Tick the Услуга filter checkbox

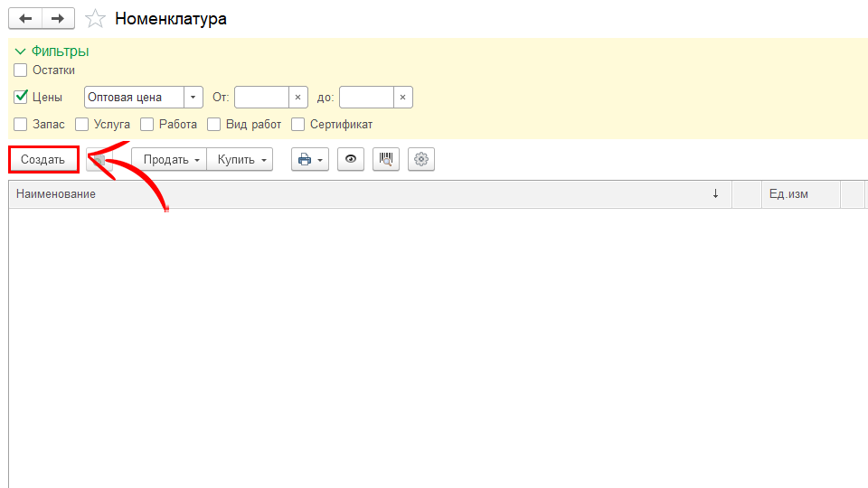[82, 125]
